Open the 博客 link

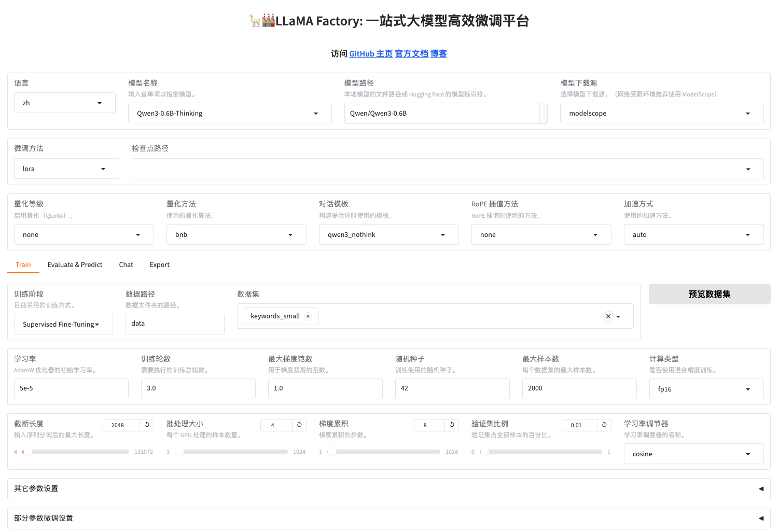(439, 53)
